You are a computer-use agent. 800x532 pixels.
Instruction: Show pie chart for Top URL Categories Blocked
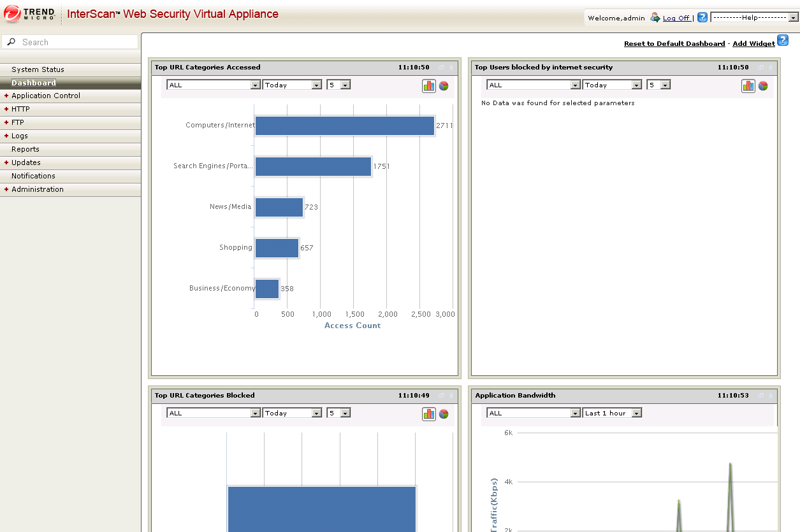pyautogui.click(x=444, y=413)
